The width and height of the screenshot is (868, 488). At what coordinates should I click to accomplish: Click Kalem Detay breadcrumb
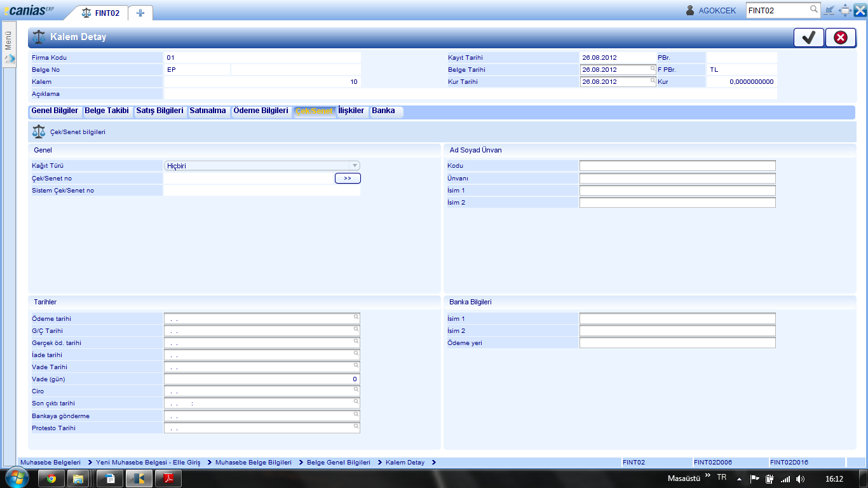pyautogui.click(x=405, y=463)
